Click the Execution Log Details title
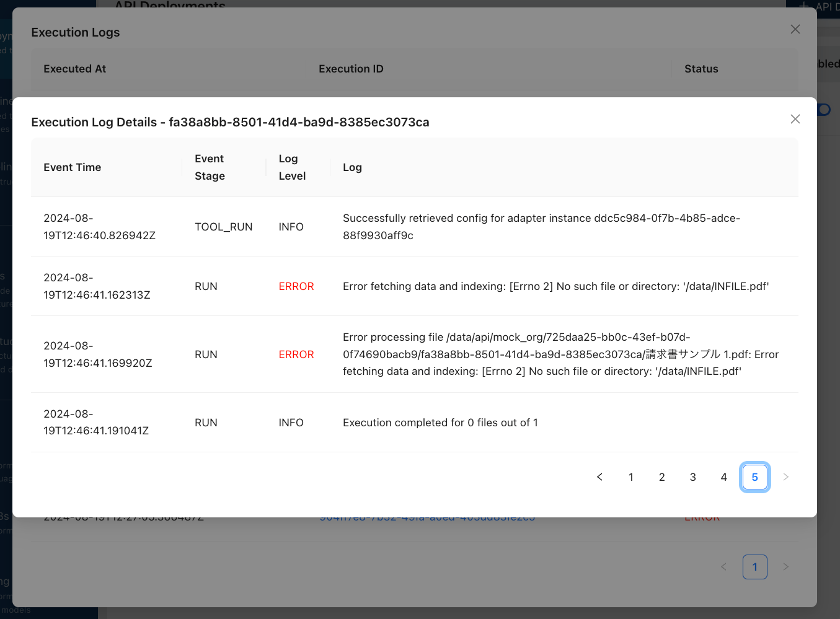The height and width of the screenshot is (619, 840). (230, 122)
